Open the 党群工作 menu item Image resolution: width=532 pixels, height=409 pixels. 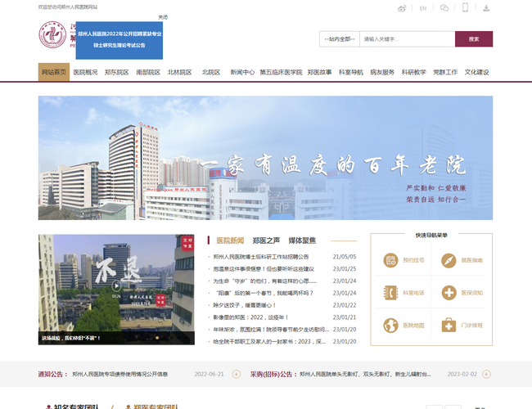pos(445,72)
